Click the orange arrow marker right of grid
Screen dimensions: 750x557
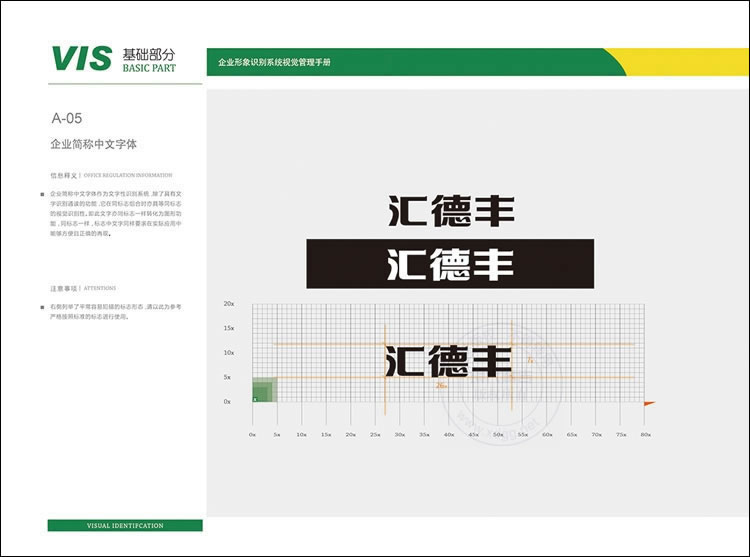point(649,403)
